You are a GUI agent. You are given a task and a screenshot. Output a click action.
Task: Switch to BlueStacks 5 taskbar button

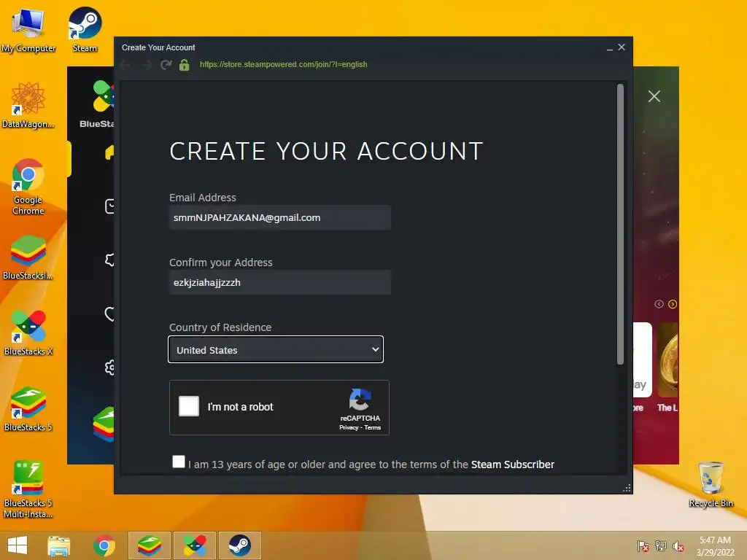point(149,545)
